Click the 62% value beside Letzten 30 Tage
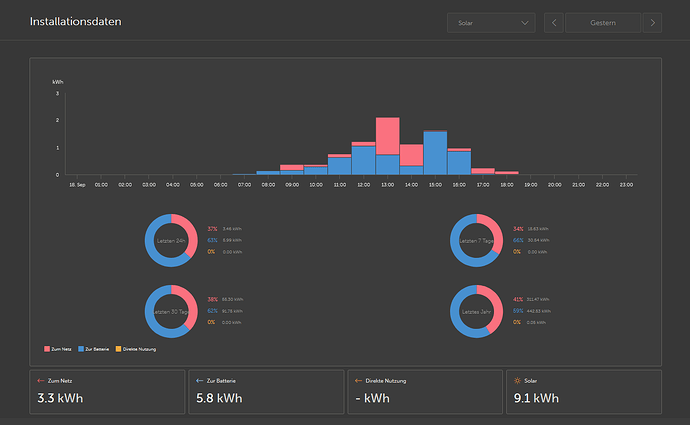Image resolution: width=690 pixels, height=425 pixels. 213,311
